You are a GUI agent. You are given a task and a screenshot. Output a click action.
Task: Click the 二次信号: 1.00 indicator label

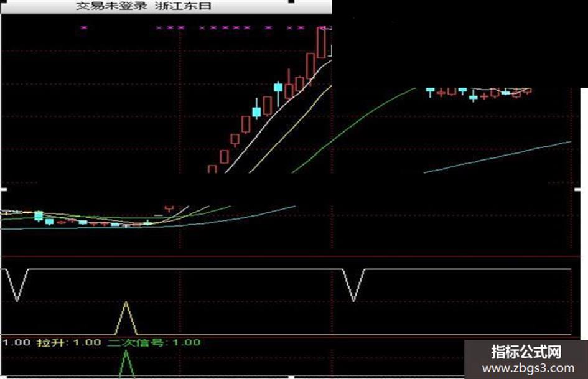(154, 343)
